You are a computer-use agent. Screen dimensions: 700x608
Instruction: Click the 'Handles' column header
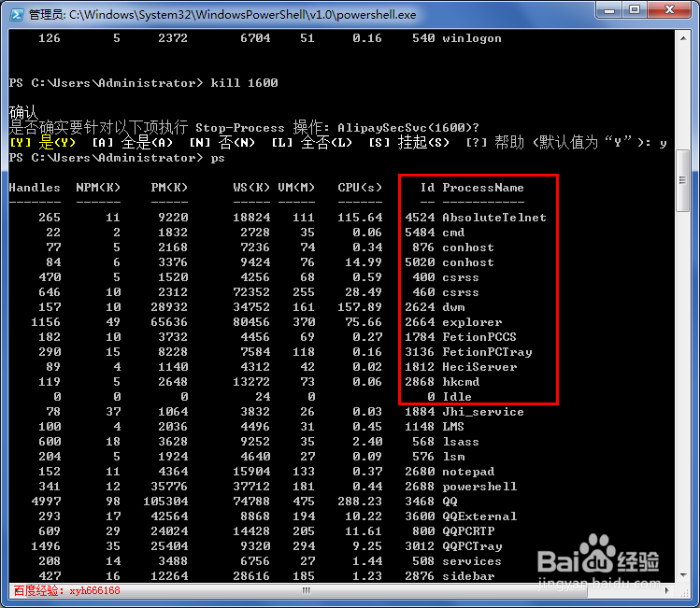(x=35, y=188)
